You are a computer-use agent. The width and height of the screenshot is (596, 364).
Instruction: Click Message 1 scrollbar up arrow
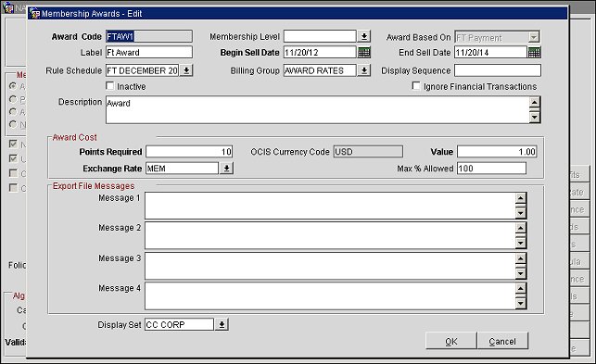click(520, 198)
